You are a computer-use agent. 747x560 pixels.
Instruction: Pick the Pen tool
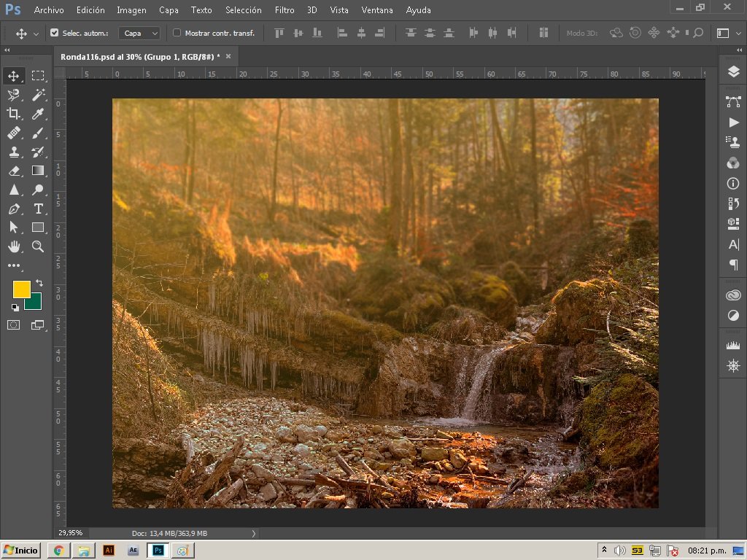(13, 209)
